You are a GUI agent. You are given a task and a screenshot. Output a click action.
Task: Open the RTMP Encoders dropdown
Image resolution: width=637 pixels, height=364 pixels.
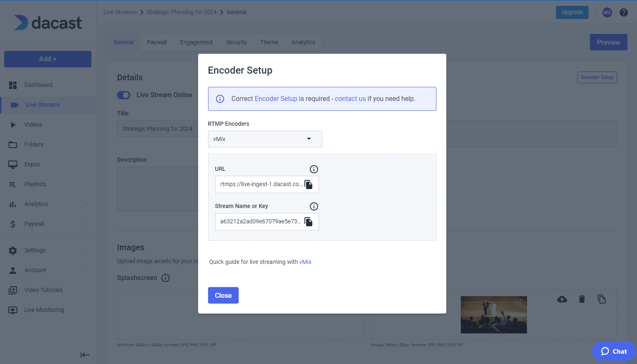[265, 139]
